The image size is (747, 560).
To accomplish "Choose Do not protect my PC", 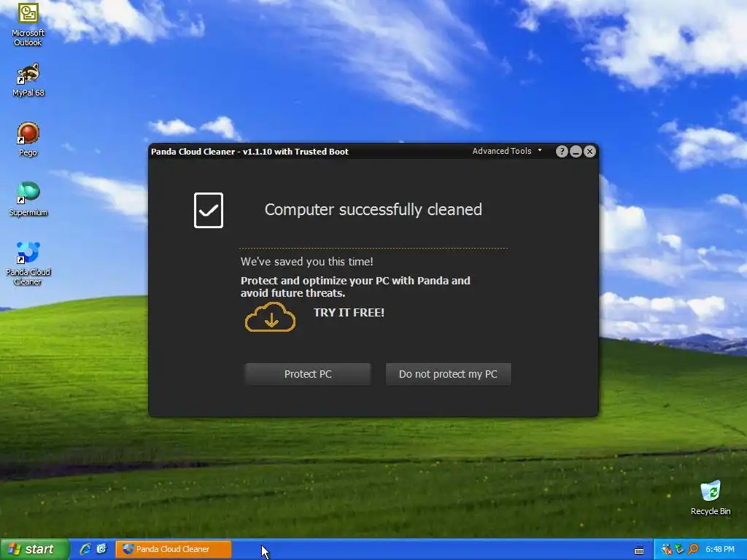I will 449,374.
